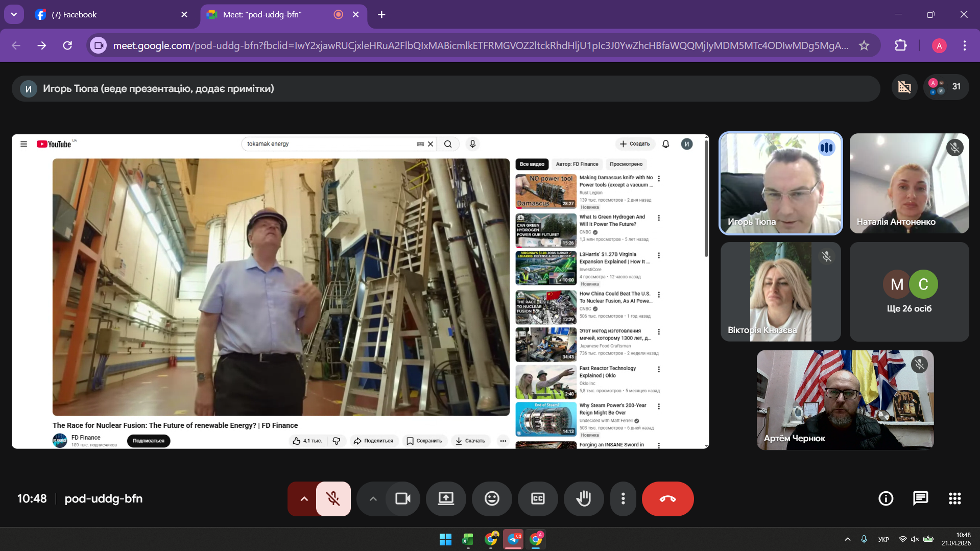Switch the УКР keyboard language indicator

883,539
